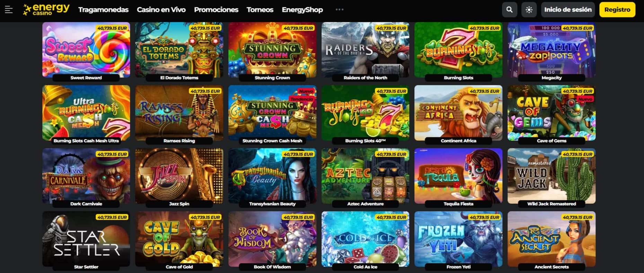Open the Megacity slot thumbnail
This screenshot has height=273, width=644.
tap(552, 50)
